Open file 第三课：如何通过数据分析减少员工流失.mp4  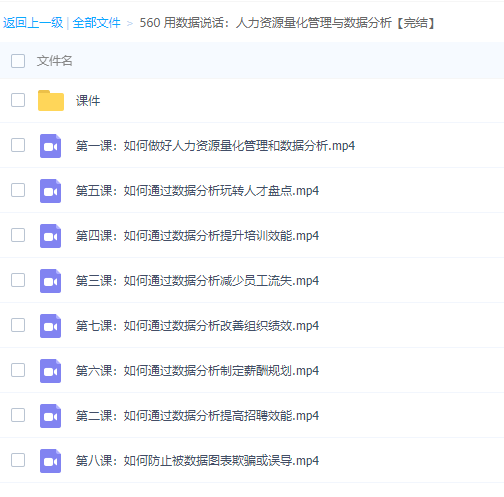click(x=197, y=281)
